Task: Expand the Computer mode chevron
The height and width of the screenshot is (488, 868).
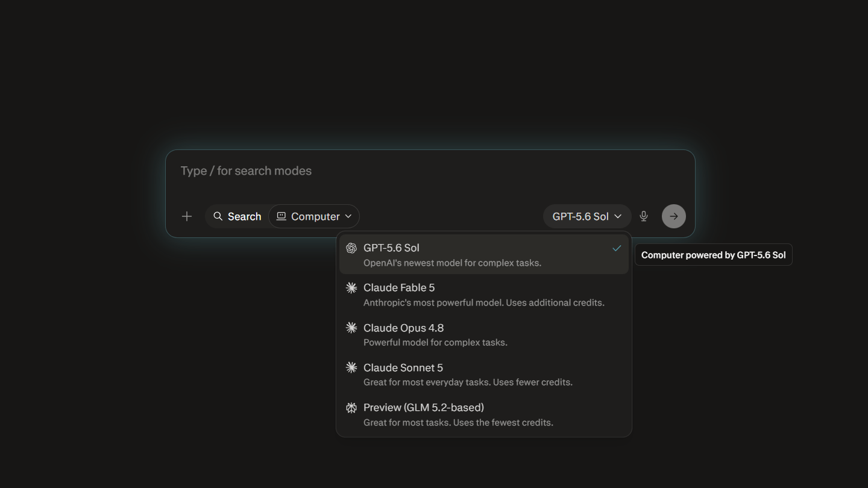Action: coord(348,216)
